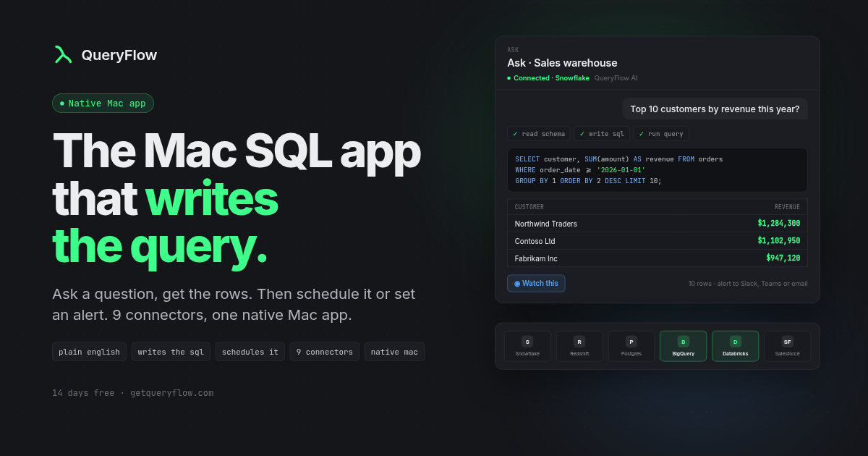The height and width of the screenshot is (456, 868).
Task: Click the read schema step chip
Action: tap(539, 134)
